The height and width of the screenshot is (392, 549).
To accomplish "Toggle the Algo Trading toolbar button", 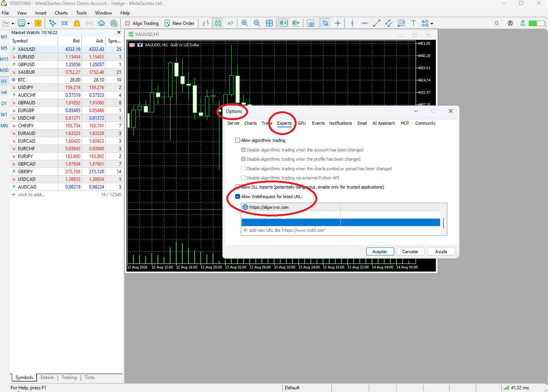I will [142, 23].
